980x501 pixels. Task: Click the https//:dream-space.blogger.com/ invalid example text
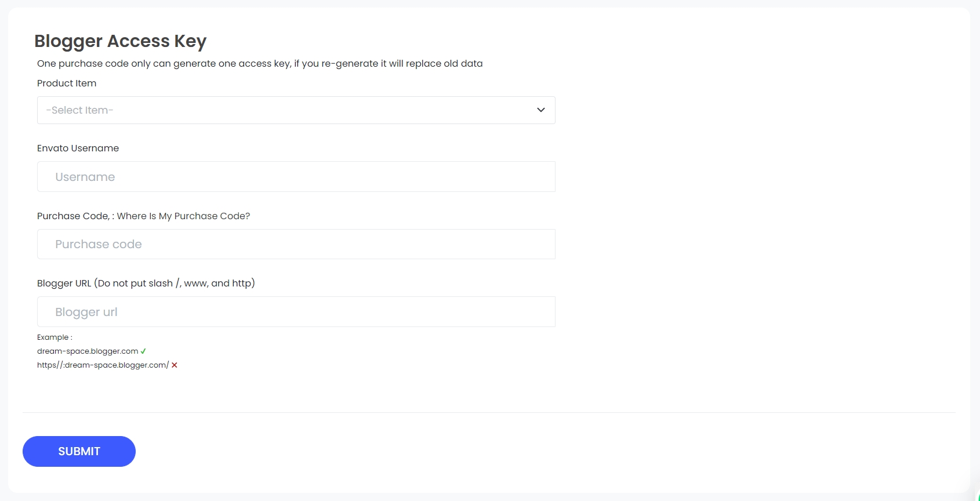[103, 365]
